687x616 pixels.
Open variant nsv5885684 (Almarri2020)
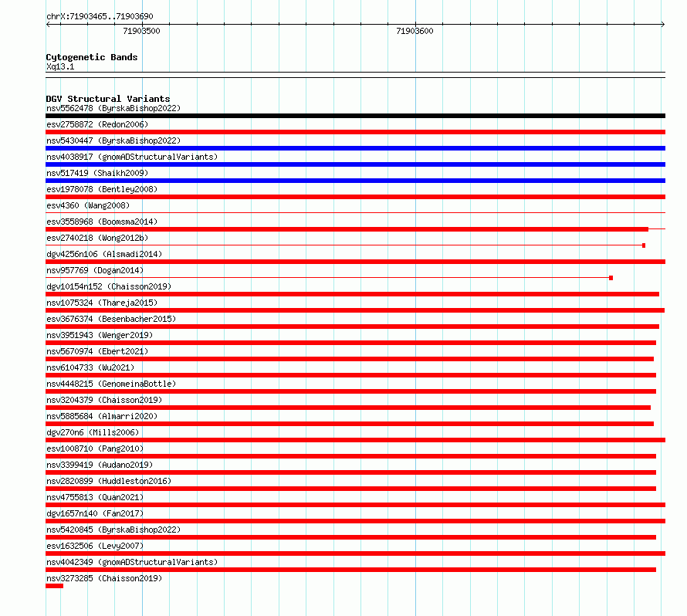point(102,416)
